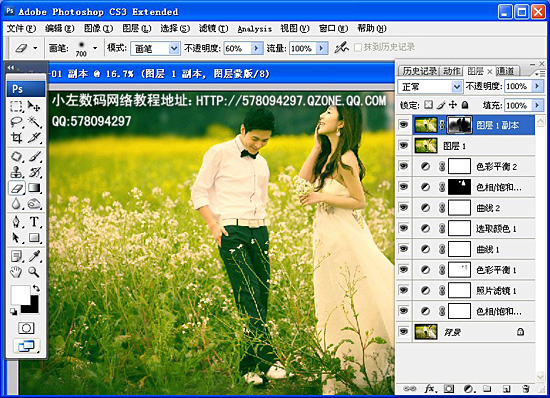Click the 历史记录 panel tab

click(419, 71)
